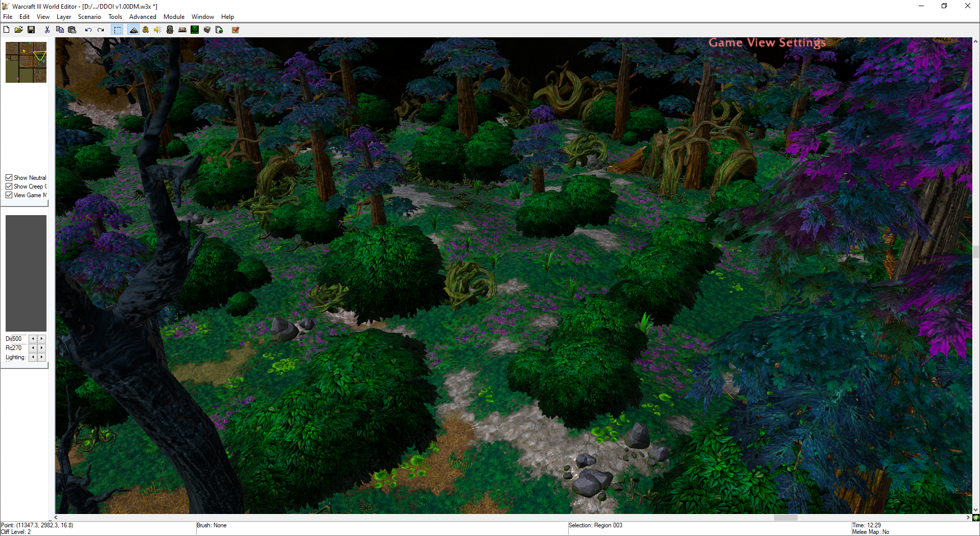Click the scroll-down arrow of the viewport
Viewport: 980px width, 536px height.
(976, 510)
